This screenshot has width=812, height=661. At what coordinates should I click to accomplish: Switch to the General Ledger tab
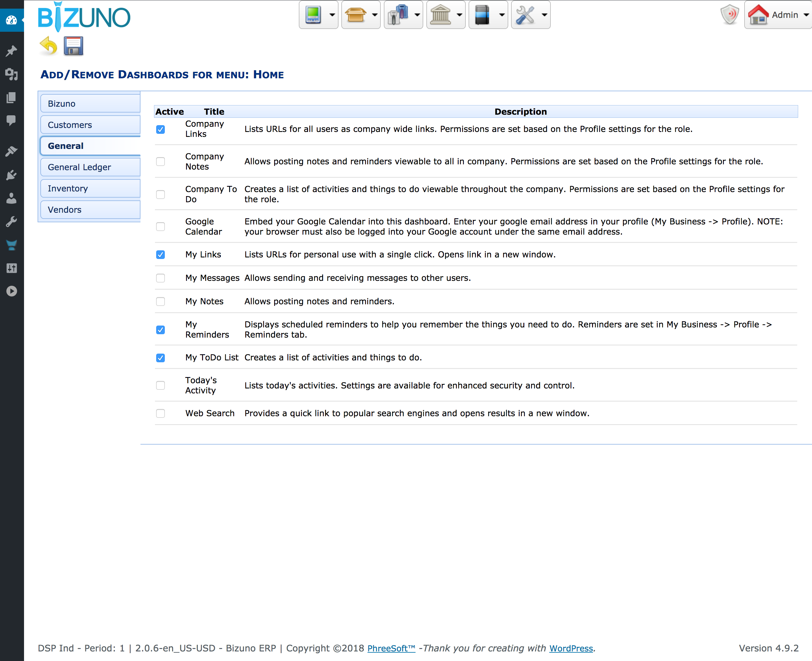tap(79, 167)
